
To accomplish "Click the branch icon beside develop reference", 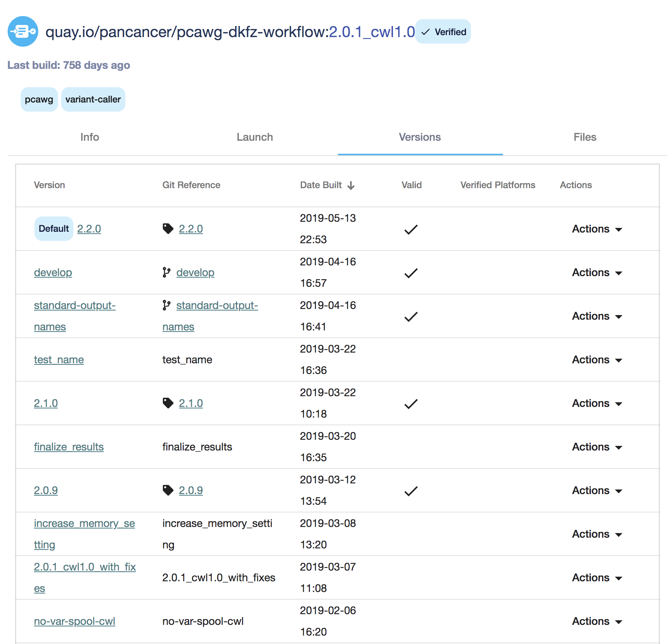I will [166, 272].
